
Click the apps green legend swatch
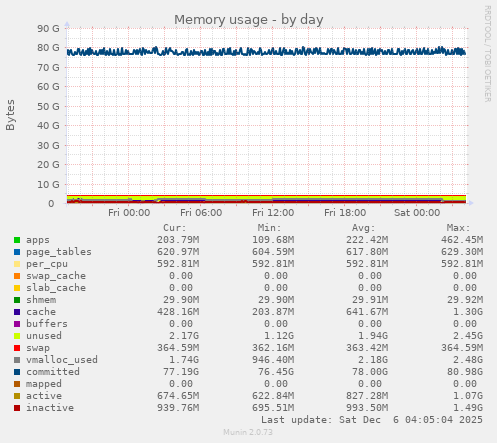17,240
